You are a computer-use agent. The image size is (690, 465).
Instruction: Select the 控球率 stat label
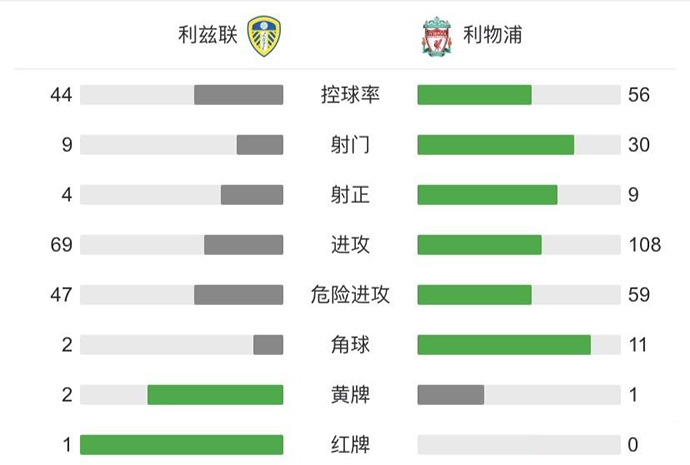[350, 95]
